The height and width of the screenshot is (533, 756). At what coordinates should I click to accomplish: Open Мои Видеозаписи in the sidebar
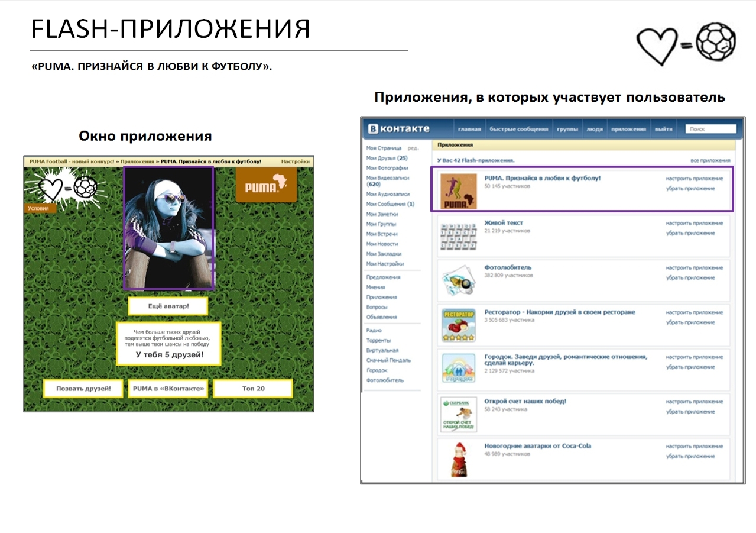(x=387, y=180)
